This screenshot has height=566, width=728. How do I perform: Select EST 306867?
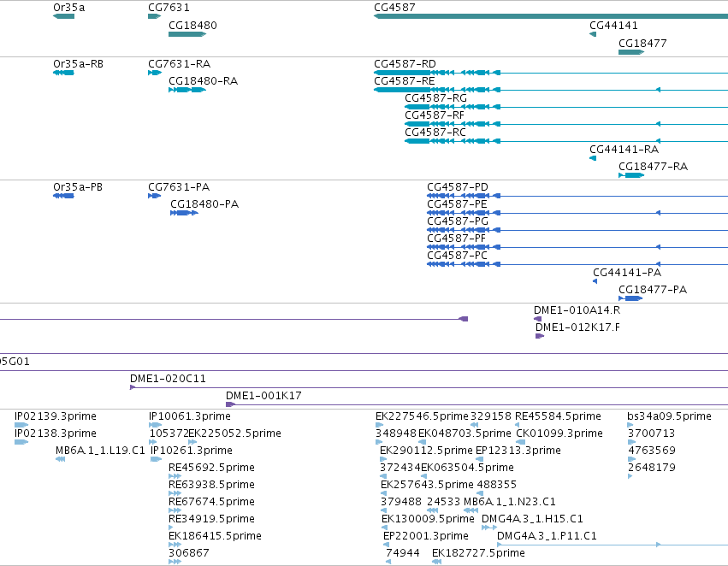(175, 562)
